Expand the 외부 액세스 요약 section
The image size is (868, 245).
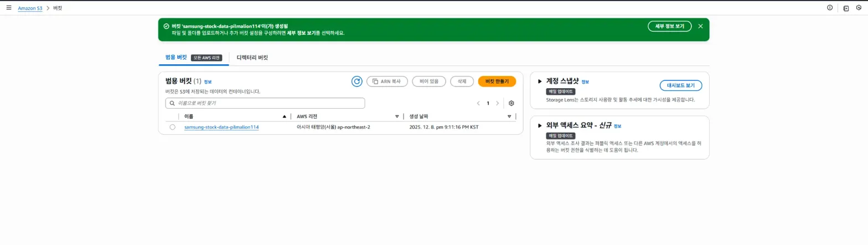tap(540, 126)
